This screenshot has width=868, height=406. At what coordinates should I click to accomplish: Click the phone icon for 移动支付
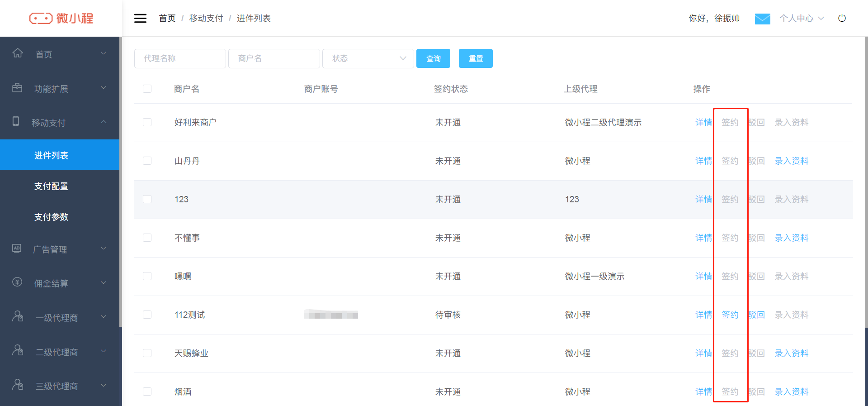click(x=16, y=121)
